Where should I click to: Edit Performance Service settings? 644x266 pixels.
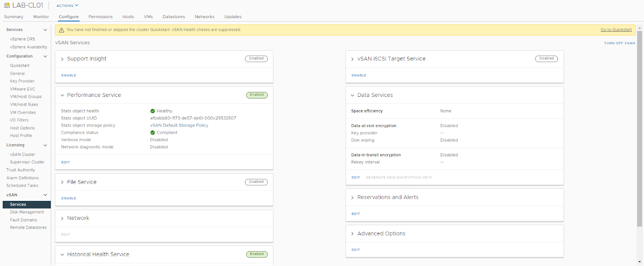pos(66,162)
